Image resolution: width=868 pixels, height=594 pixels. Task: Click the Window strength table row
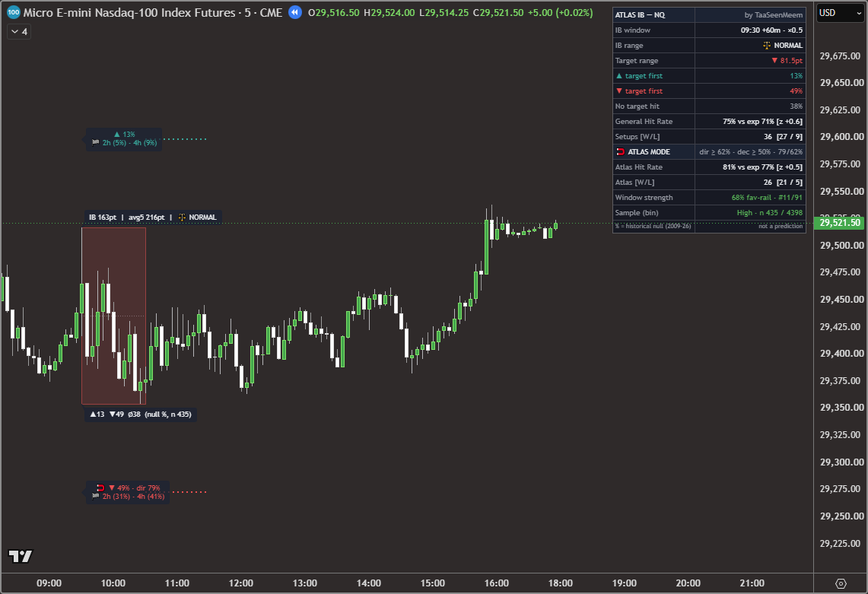[x=708, y=197]
